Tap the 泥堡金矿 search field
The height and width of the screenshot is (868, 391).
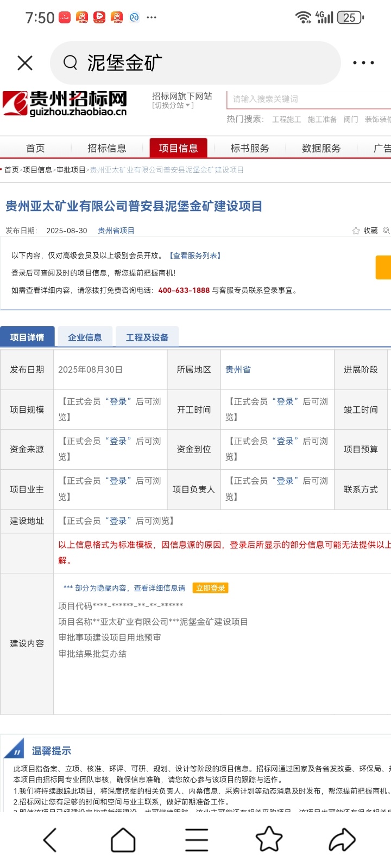coord(195,63)
